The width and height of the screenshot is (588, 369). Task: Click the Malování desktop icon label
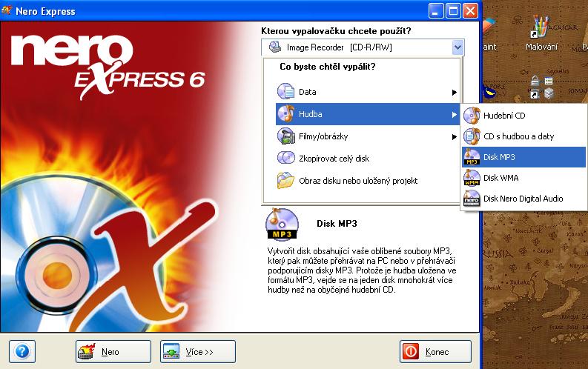[x=541, y=47]
